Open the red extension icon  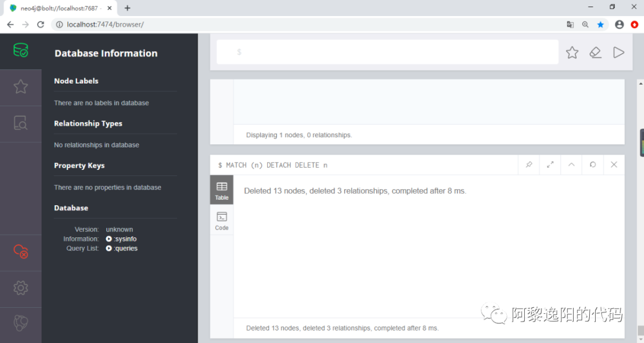coord(634,24)
